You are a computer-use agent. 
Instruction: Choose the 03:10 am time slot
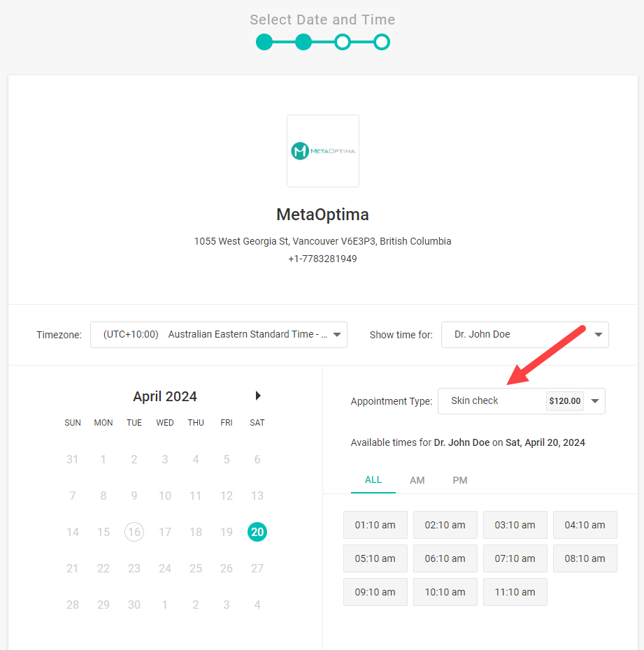(x=515, y=525)
